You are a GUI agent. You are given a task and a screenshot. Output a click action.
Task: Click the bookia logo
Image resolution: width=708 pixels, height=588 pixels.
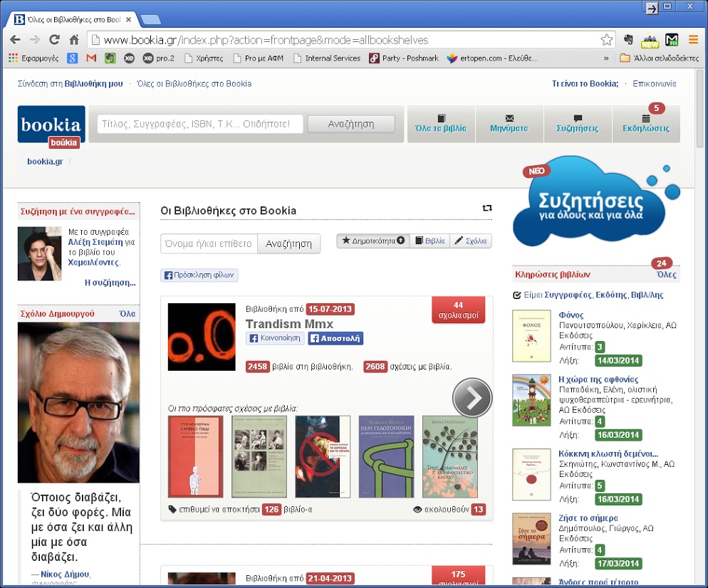pos(51,125)
